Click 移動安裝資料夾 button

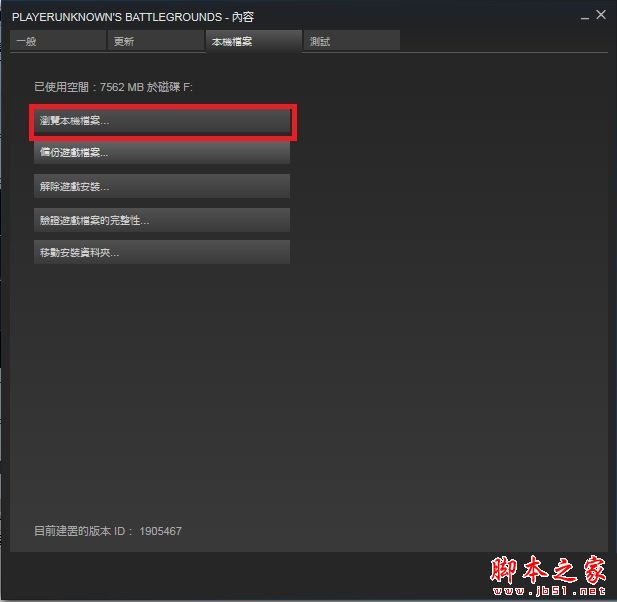click(x=162, y=253)
